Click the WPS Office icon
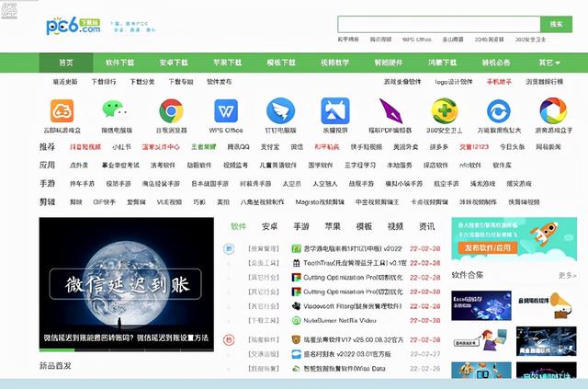588x389 pixels. pyautogui.click(x=226, y=111)
